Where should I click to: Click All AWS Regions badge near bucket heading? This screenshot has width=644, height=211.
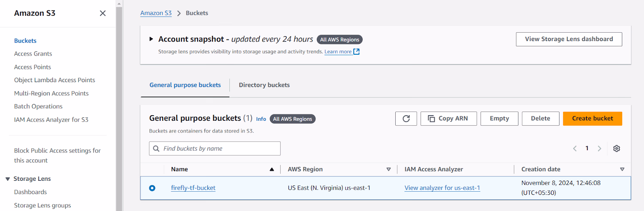[x=293, y=119]
